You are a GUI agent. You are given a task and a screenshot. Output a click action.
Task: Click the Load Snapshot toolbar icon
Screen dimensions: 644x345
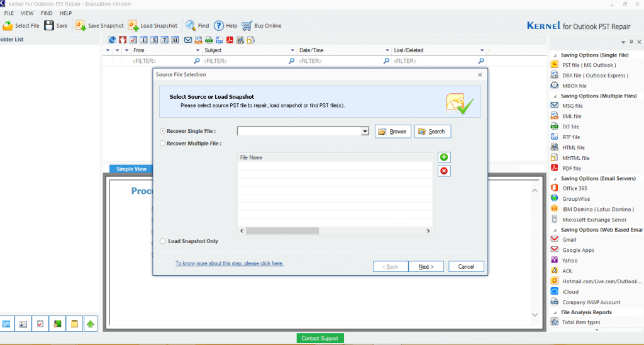[133, 25]
